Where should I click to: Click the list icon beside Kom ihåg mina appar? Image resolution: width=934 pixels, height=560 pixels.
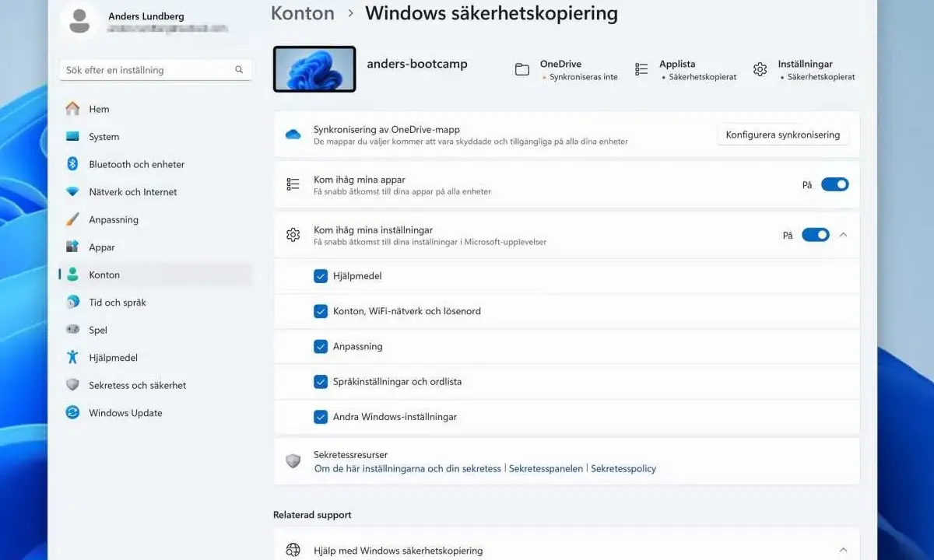[293, 184]
